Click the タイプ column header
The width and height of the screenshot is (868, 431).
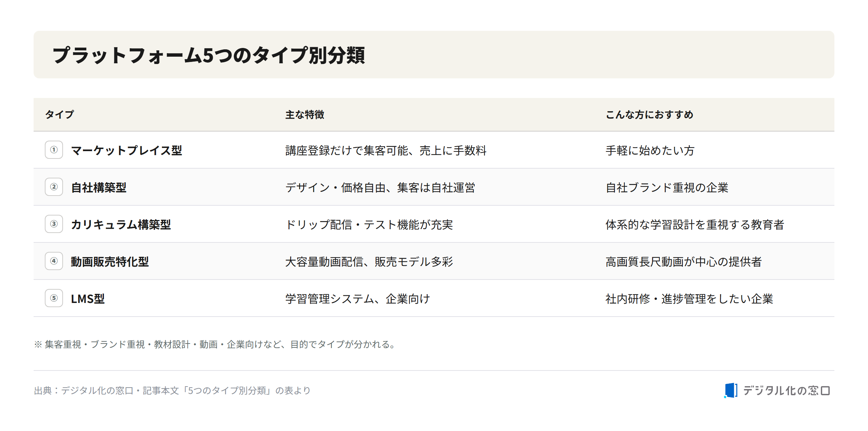click(x=59, y=114)
